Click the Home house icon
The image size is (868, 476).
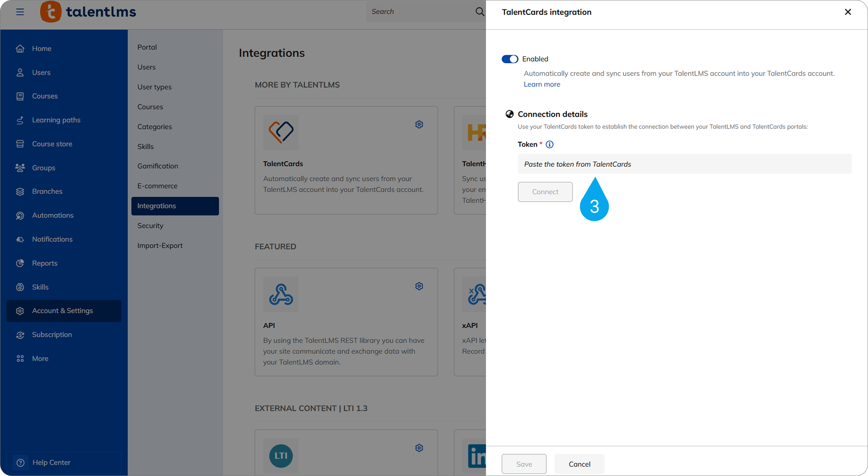pos(20,49)
